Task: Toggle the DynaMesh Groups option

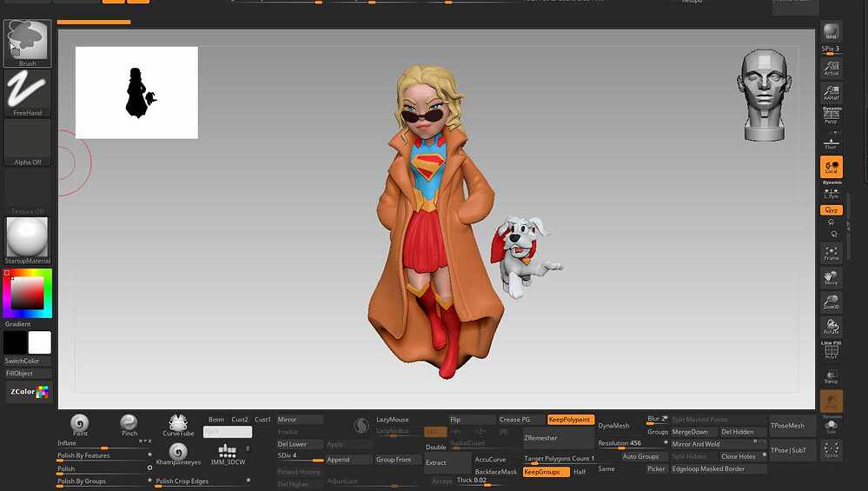Action: [658, 432]
